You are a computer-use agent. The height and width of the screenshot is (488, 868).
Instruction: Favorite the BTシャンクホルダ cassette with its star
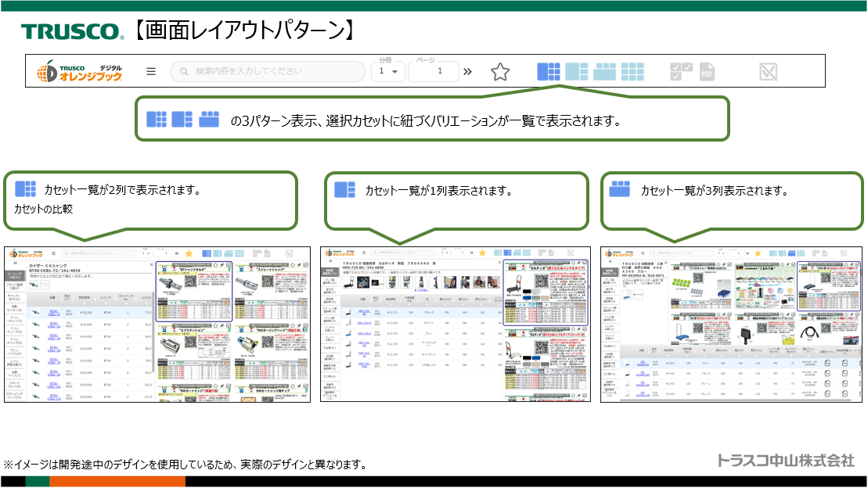coord(215,266)
